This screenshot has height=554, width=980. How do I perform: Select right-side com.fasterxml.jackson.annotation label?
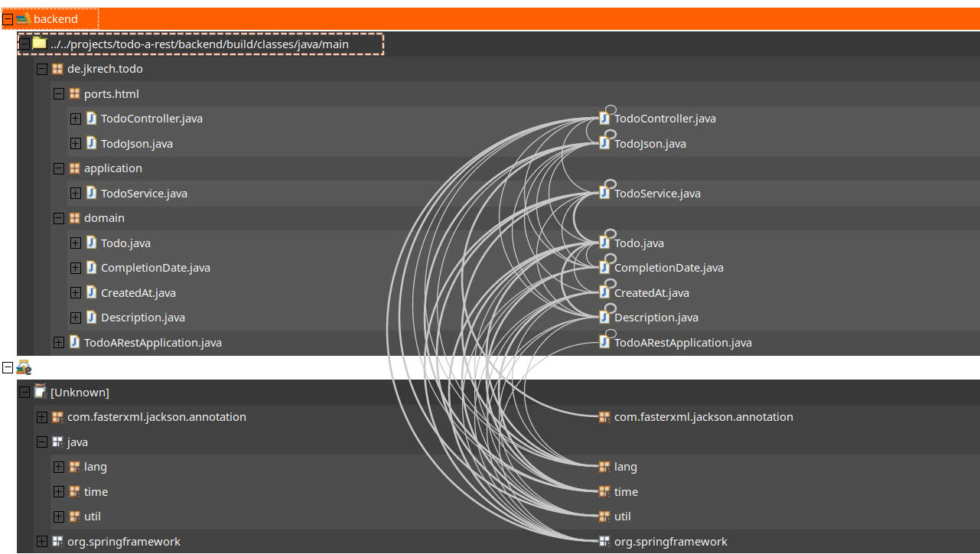pyautogui.click(x=704, y=417)
